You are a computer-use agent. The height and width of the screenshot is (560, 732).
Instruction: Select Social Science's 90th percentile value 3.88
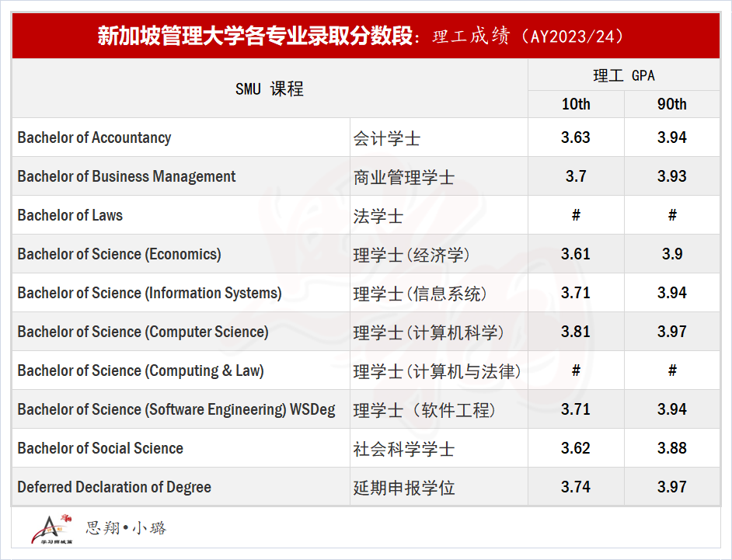pos(672,448)
